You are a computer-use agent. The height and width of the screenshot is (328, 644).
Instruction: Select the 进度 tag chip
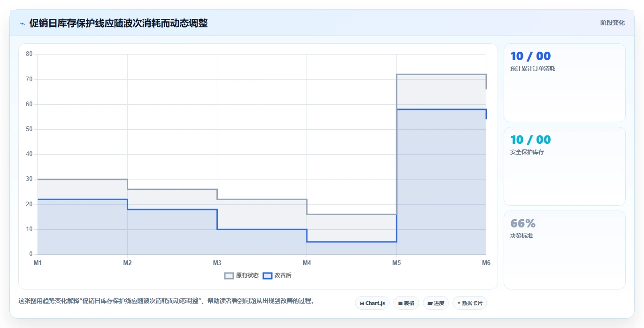pyautogui.click(x=436, y=303)
